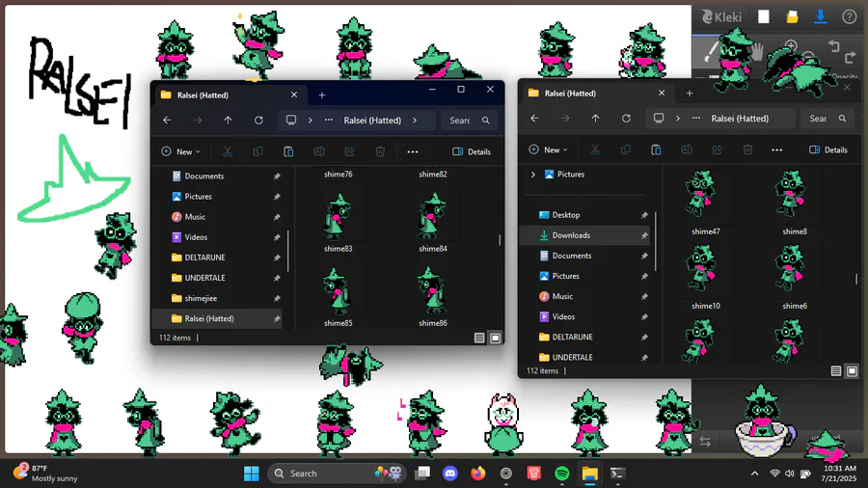The height and width of the screenshot is (488, 868).
Task: Add new tab in left Explorer window
Action: pyautogui.click(x=321, y=95)
